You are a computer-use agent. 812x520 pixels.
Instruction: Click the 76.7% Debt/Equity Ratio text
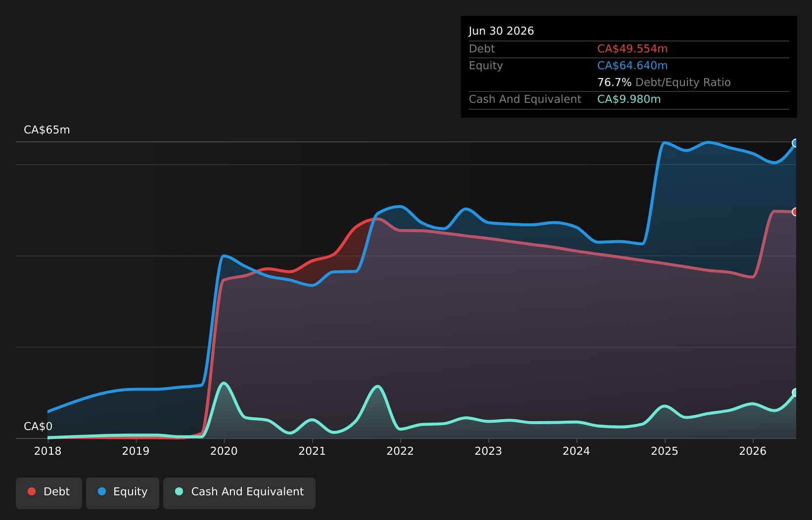pos(664,83)
